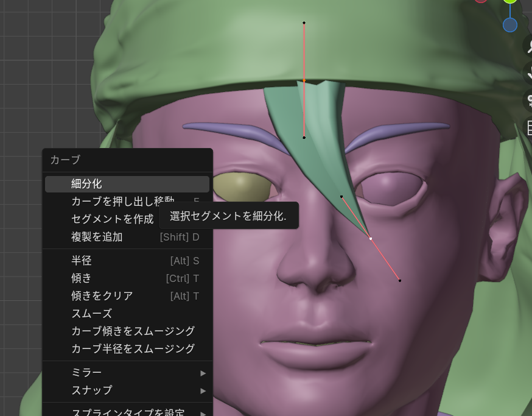This screenshot has height=416, width=532.
Task: Click カーブ半径をスムージング entry
Action: click(127, 349)
